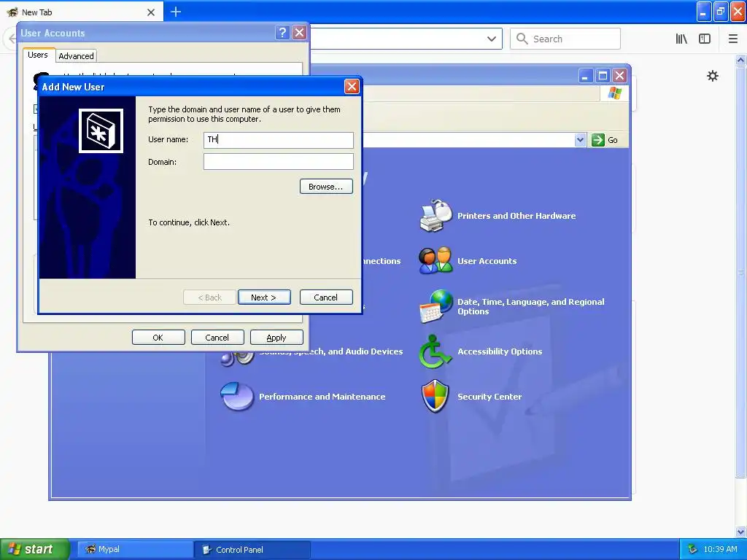Click the Date, Time, Language globe icon
747x560 pixels.
click(436, 306)
